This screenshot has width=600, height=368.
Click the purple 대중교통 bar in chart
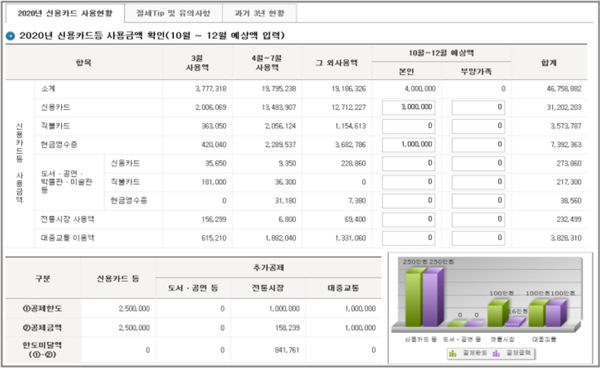pos(555,313)
